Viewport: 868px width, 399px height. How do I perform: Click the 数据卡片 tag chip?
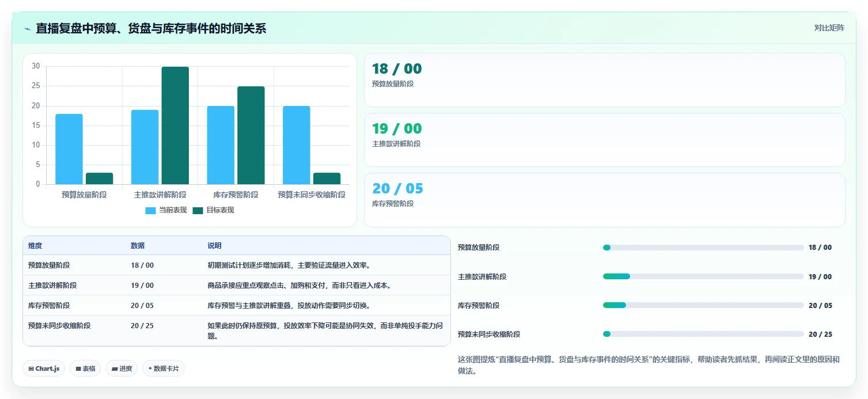164,368
